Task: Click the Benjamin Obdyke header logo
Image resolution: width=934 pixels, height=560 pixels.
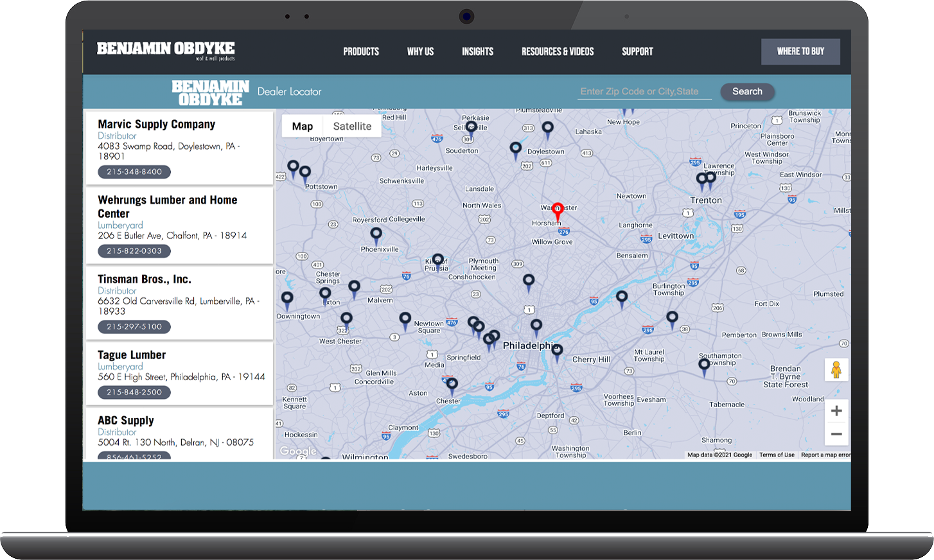Action: [x=166, y=51]
